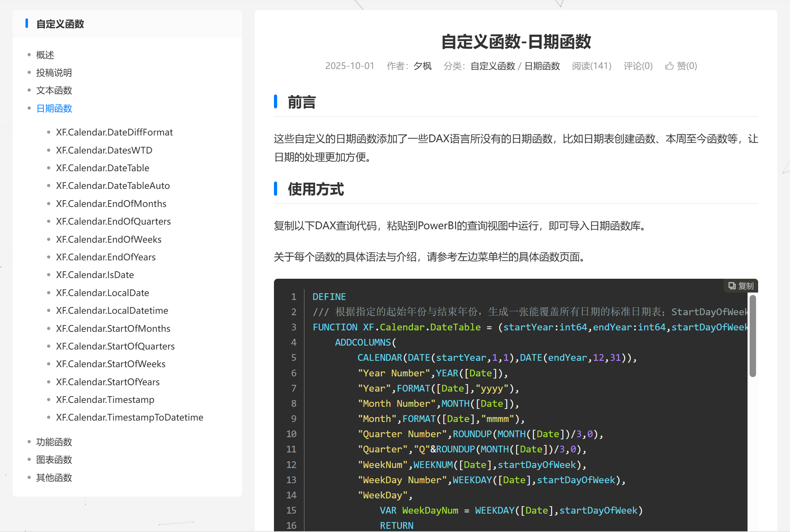Go to 文本函数 section
790x532 pixels.
coord(54,91)
